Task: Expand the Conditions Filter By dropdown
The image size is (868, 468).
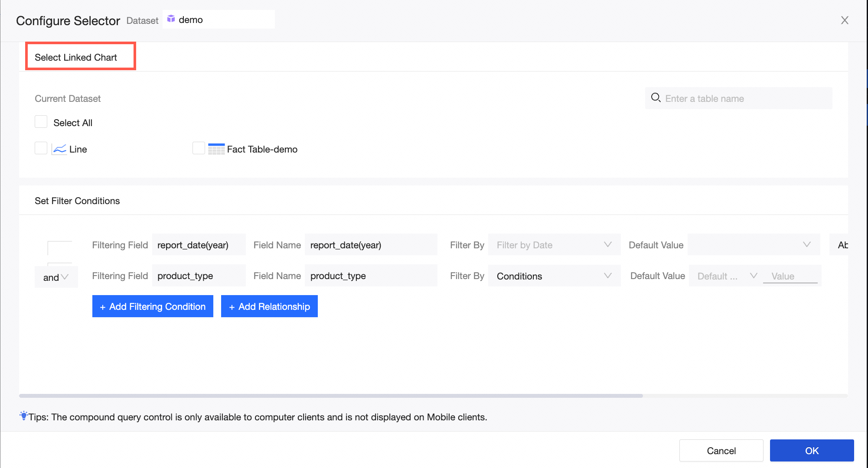Action: tap(554, 276)
